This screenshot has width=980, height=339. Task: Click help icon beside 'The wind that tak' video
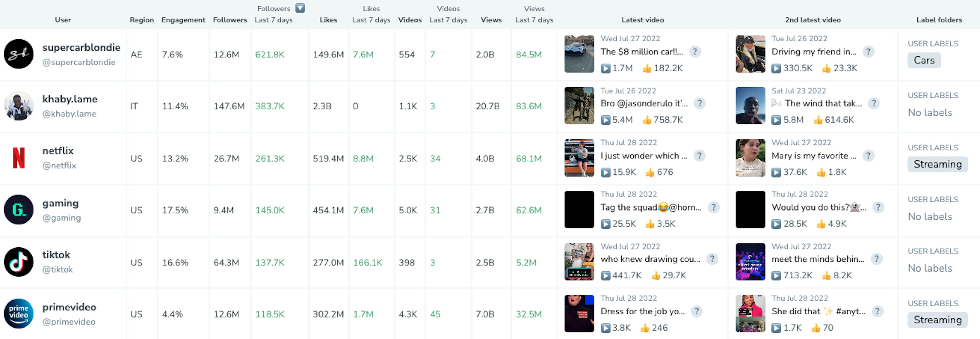click(x=874, y=103)
